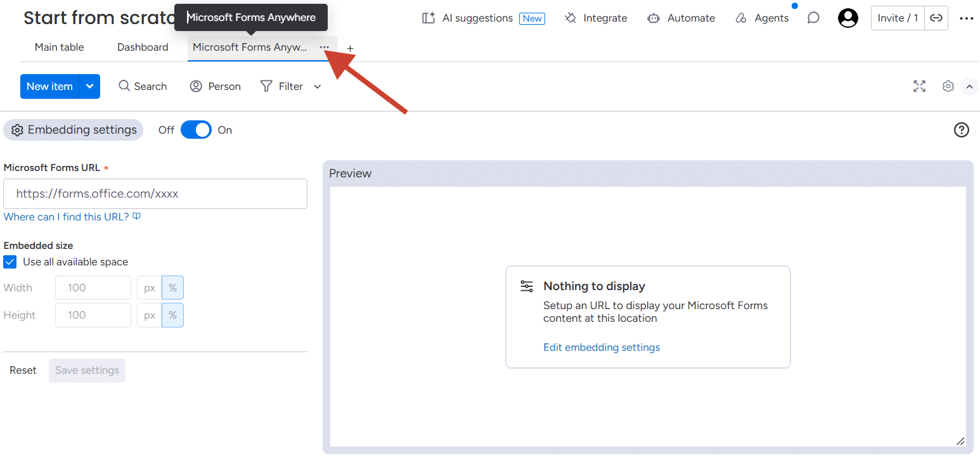The height and width of the screenshot is (463, 980).
Task: Click the Embedding settings button
Action: (74, 130)
